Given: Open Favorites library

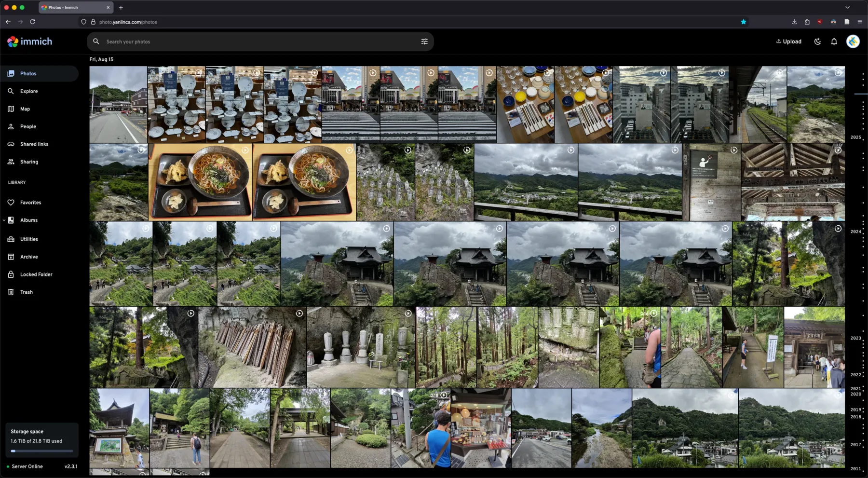Looking at the screenshot, I should point(30,203).
